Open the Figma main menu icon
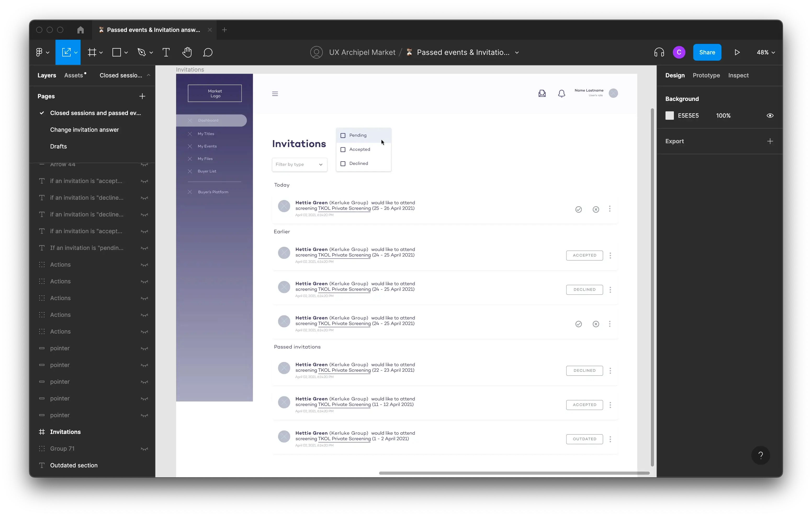The height and width of the screenshot is (516, 812). click(x=40, y=52)
